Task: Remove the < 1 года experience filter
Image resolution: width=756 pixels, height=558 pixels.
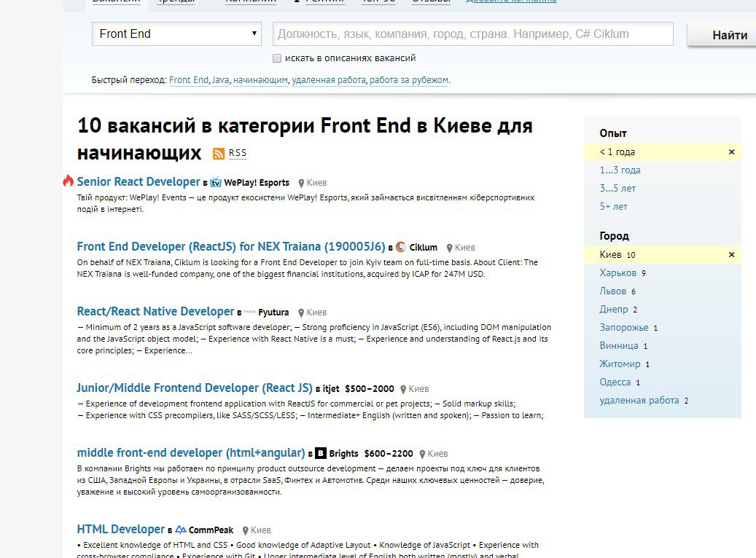Action: tap(731, 152)
